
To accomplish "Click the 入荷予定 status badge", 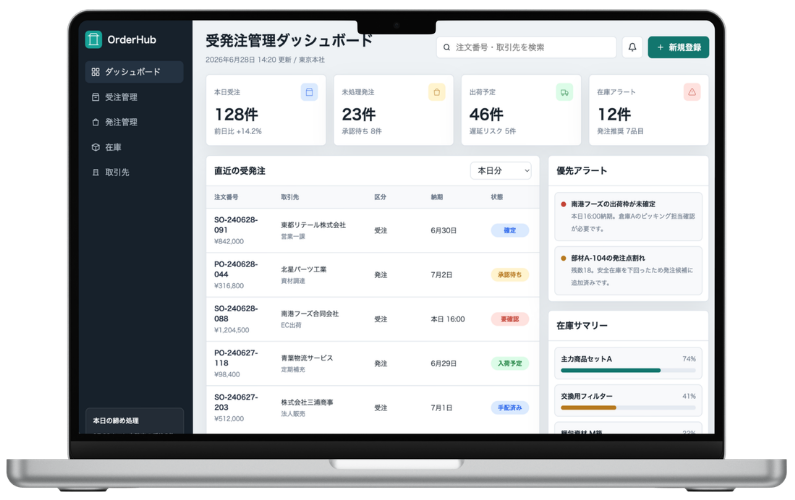I will click(510, 363).
